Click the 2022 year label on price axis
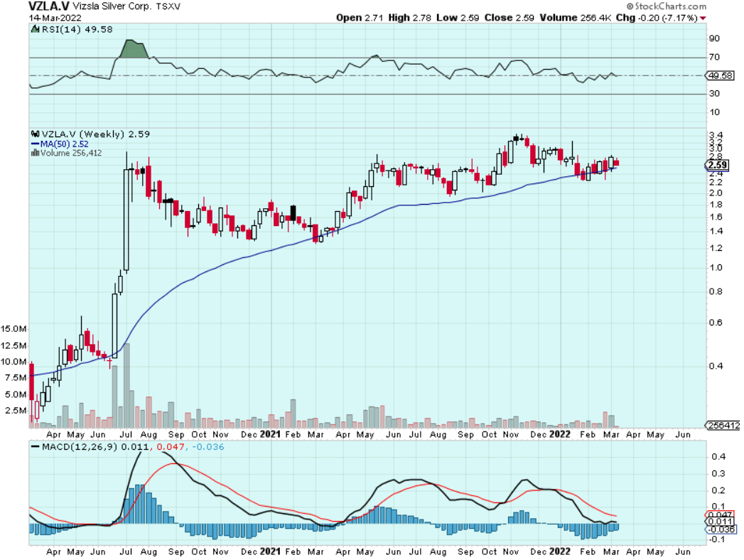Viewport: 744px width, 560px height. [x=559, y=434]
